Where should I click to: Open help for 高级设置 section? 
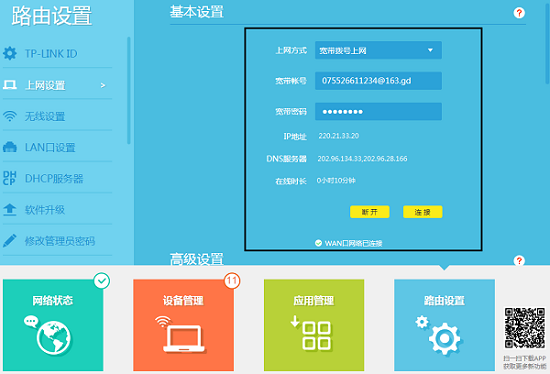click(519, 261)
